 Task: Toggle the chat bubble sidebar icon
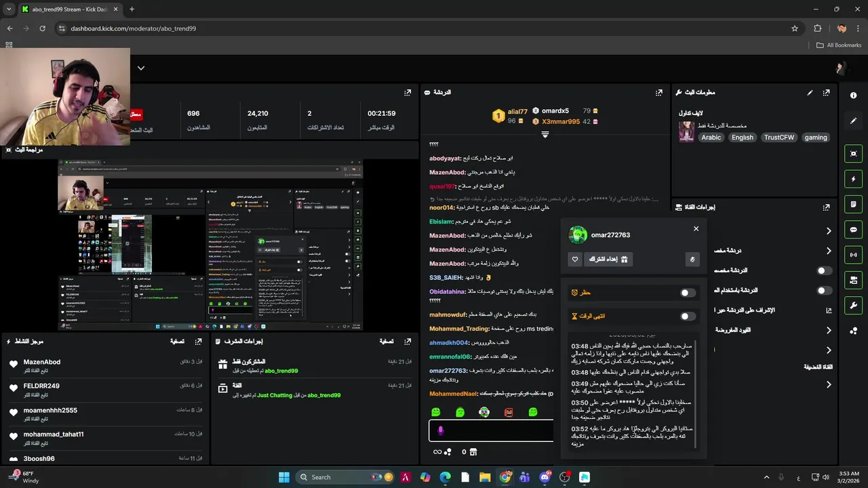(x=853, y=230)
